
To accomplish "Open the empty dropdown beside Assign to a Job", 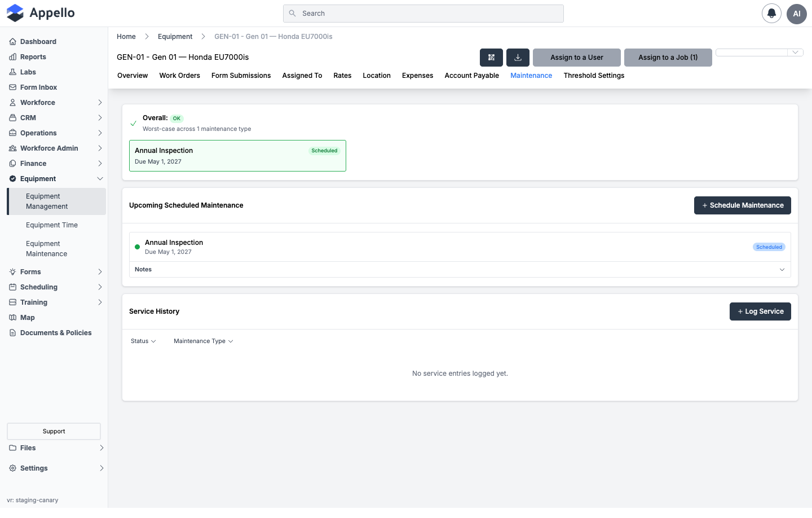I will (759, 52).
